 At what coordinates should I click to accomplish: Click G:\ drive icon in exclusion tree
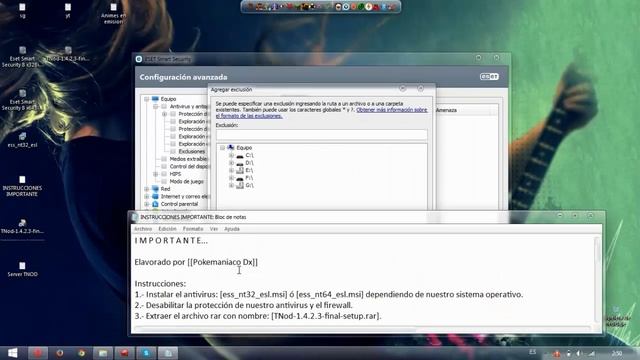coord(240,185)
